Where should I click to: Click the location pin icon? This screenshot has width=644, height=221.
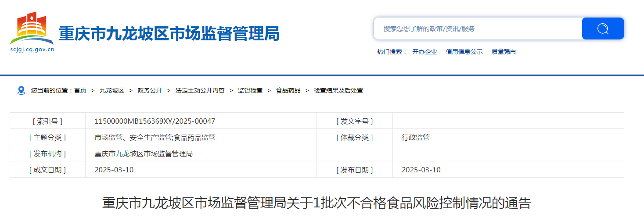pos(21,90)
